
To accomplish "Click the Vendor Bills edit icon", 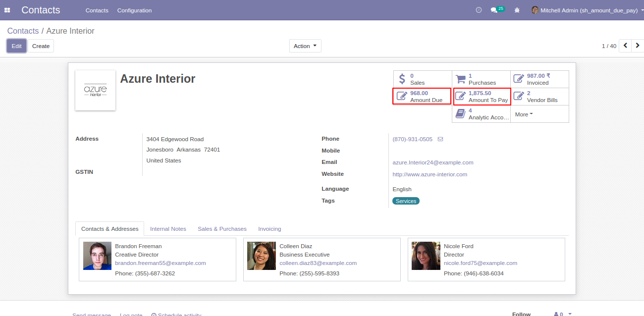I will [x=519, y=96].
